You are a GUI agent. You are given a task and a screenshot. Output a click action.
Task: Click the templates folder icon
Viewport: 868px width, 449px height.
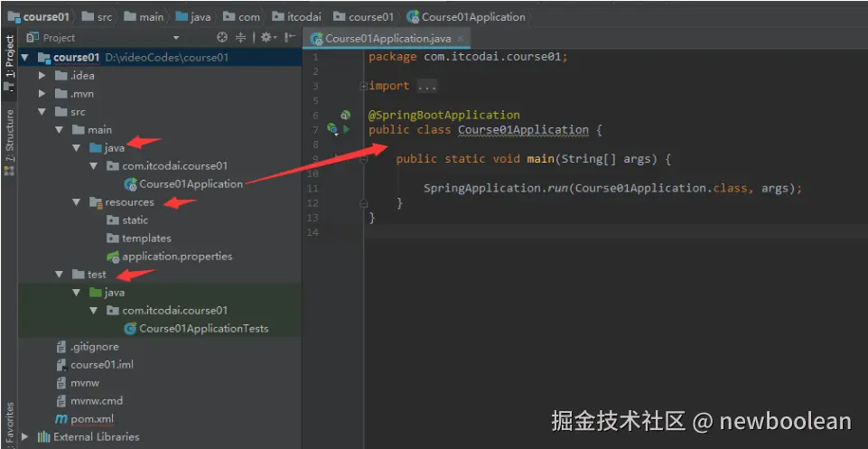[113, 239]
